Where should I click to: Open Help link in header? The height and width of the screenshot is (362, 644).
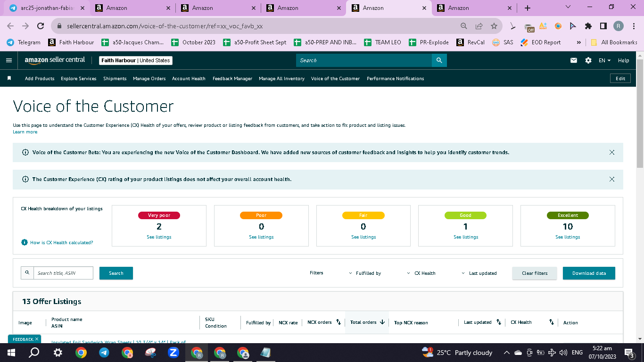pos(623,60)
